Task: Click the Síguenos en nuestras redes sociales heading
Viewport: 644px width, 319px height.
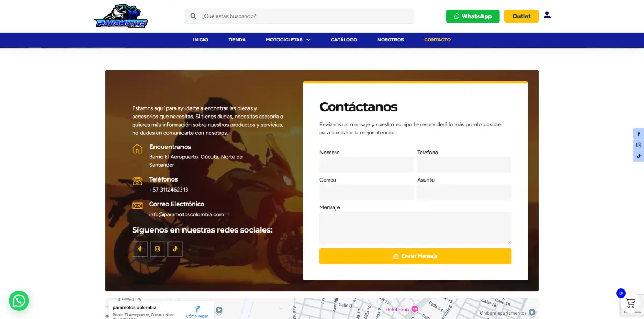Action: point(202,230)
